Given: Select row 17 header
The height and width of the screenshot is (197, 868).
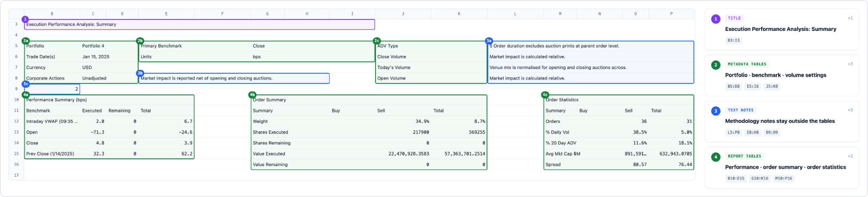Looking at the screenshot, I should click(17, 175).
